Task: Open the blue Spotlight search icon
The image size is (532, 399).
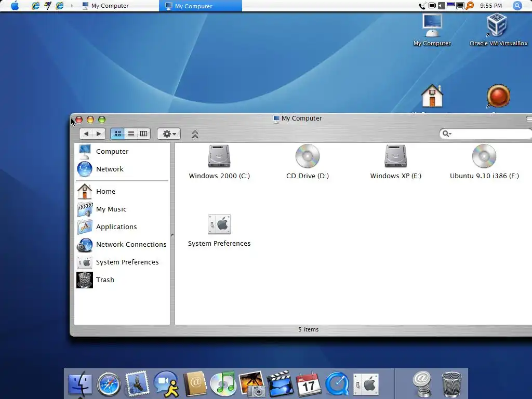Action: point(517,6)
